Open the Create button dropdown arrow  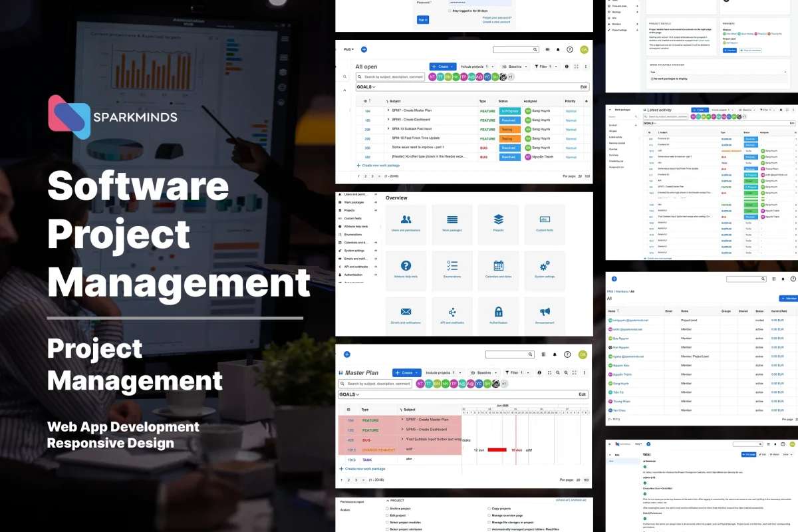(452, 66)
